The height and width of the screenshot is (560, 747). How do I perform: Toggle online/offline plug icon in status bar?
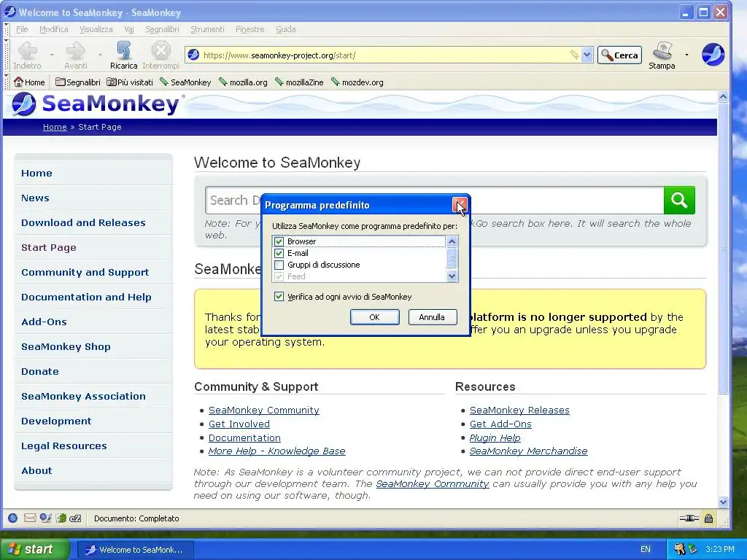[x=689, y=518]
